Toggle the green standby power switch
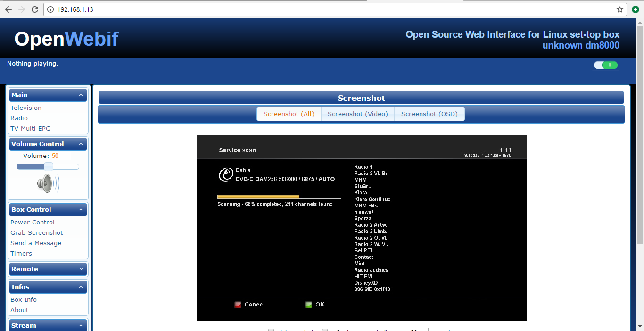This screenshot has height=331, width=644. click(606, 65)
